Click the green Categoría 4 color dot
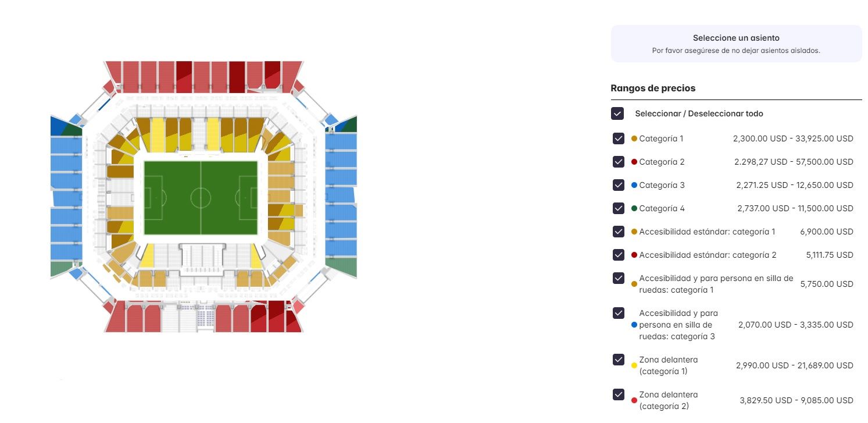Image resolution: width=868 pixels, height=423 pixels. click(x=634, y=208)
